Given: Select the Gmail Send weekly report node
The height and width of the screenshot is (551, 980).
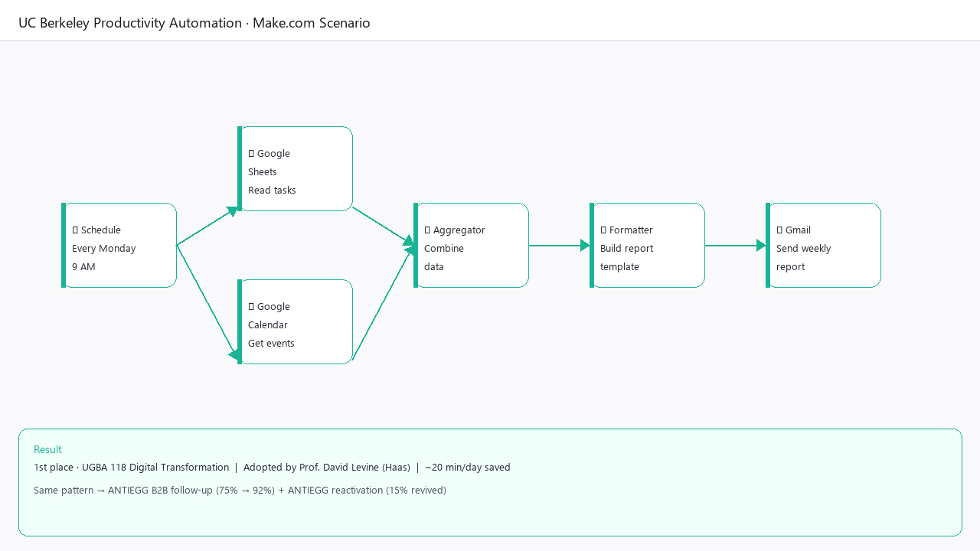Looking at the screenshot, I should coord(824,245).
